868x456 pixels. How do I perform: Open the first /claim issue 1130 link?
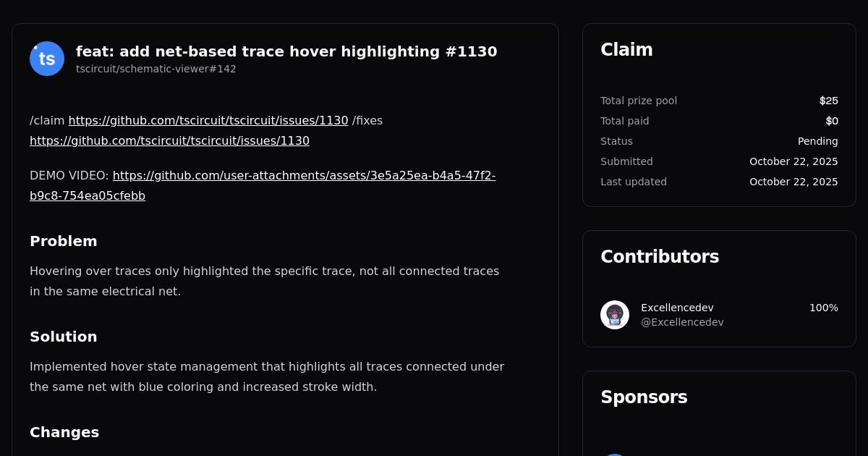click(x=208, y=120)
